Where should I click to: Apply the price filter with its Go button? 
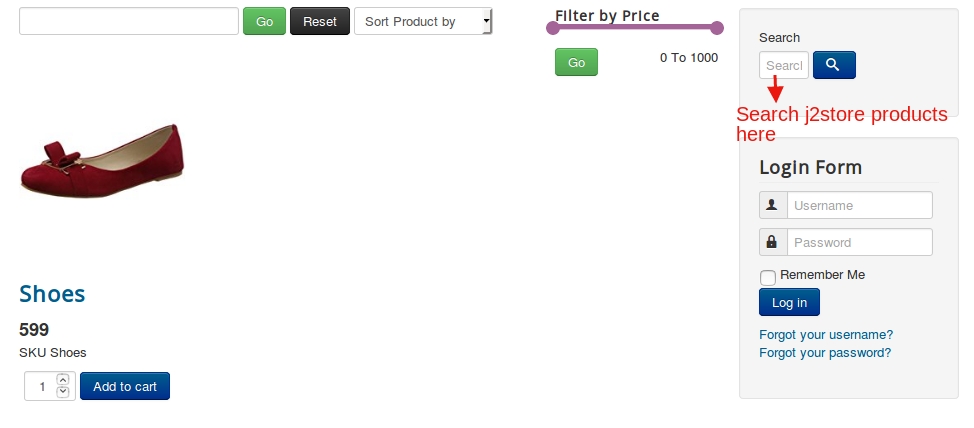pos(576,62)
